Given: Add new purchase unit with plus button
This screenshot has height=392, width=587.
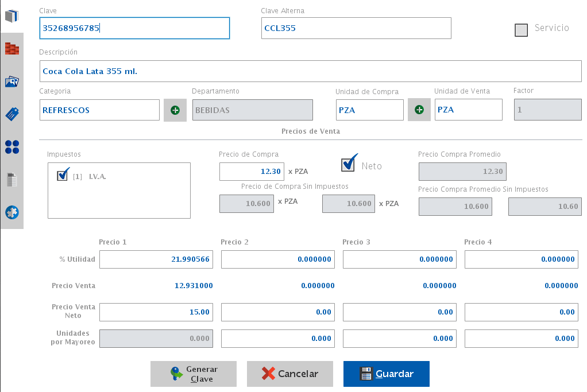Looking at the screenshot, I should point(419,110).
